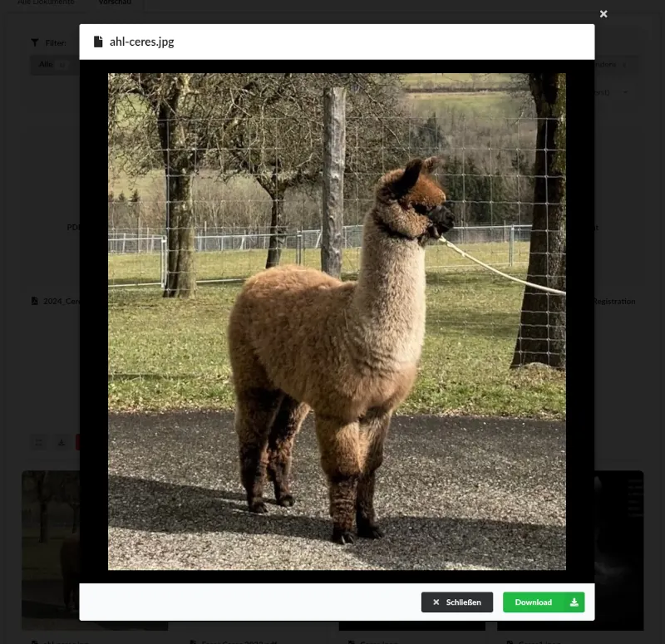Switch to the Vorschau tab
This screenshot has width=665, height=644.
point(115,2)
